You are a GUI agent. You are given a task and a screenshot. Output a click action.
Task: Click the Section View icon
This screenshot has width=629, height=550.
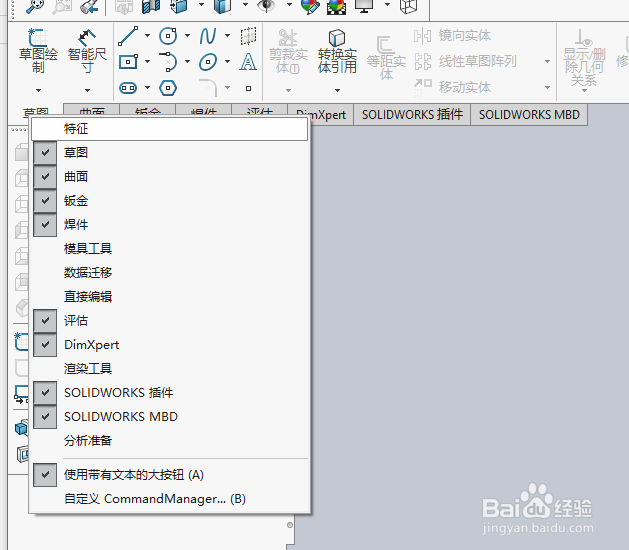point(151,6)
